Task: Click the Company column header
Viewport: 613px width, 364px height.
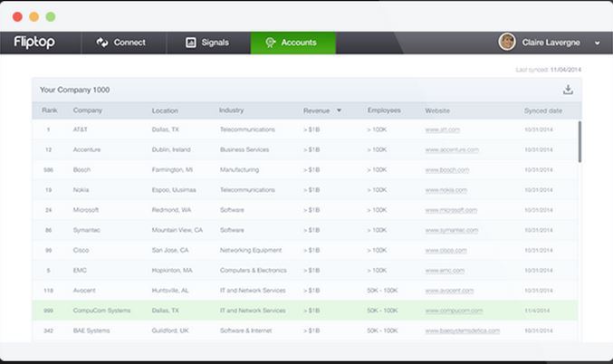Action: [88, 110]
